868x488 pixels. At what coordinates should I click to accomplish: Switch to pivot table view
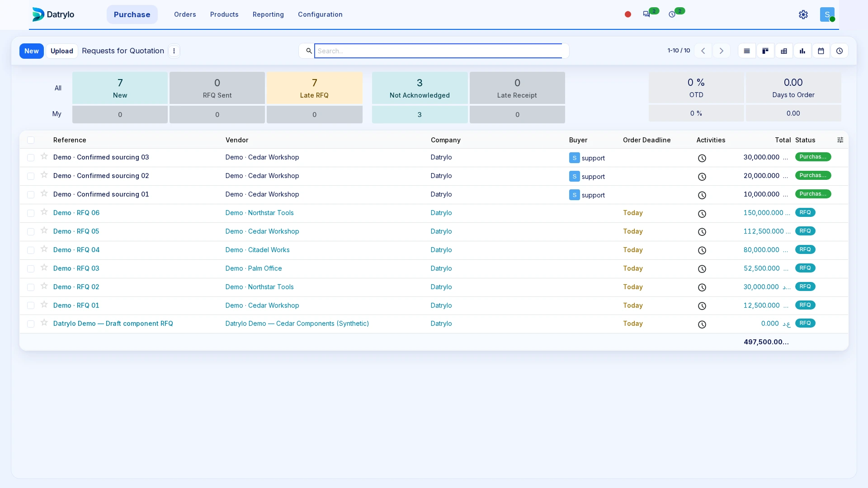pyautogui.click(x=784, y=51)
